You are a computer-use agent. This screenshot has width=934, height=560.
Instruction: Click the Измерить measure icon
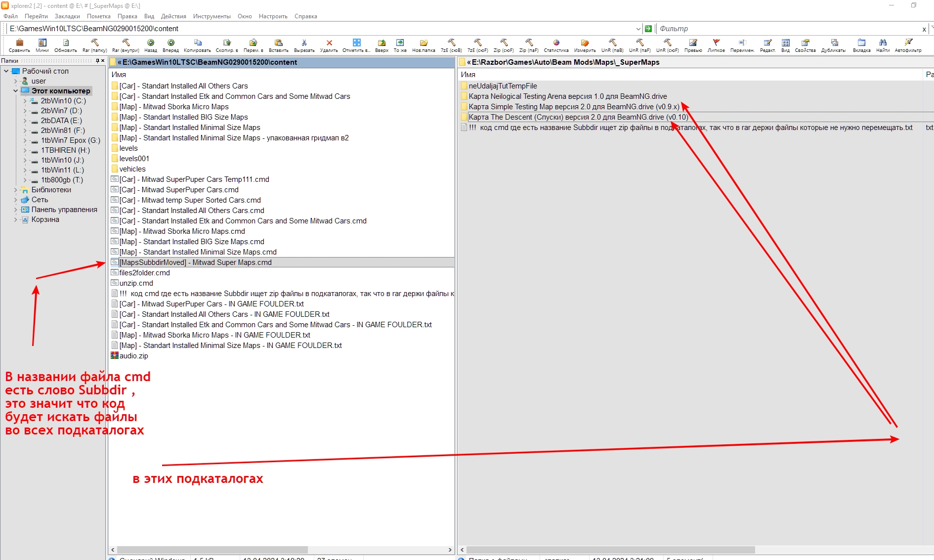tap(585, 45)
